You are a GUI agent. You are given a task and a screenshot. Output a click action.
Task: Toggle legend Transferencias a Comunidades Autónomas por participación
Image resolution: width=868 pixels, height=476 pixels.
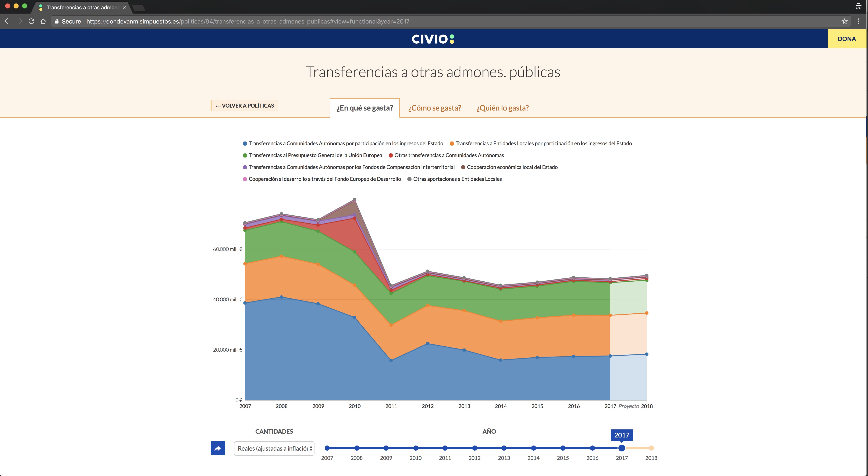click(343, 143)
